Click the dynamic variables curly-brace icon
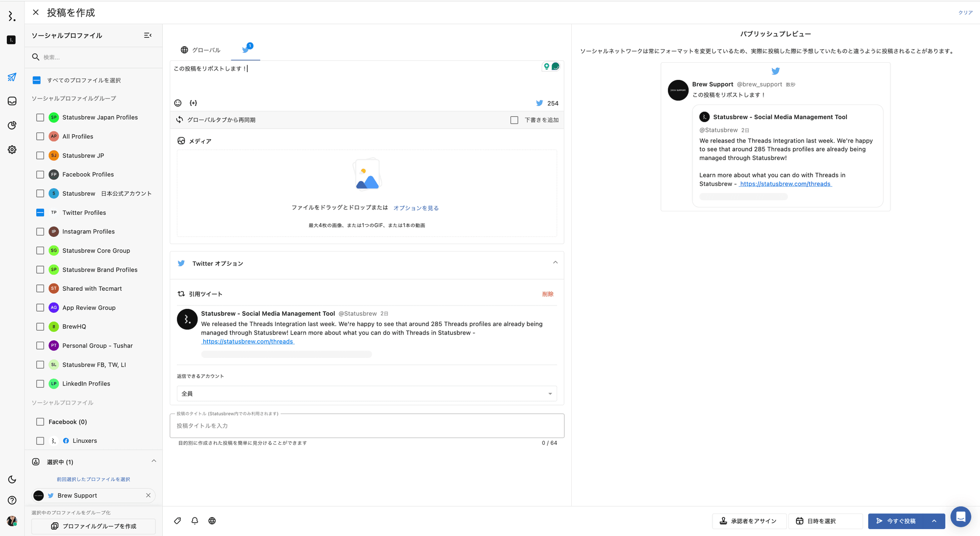The image size is (980, 536). coord(194,103)
